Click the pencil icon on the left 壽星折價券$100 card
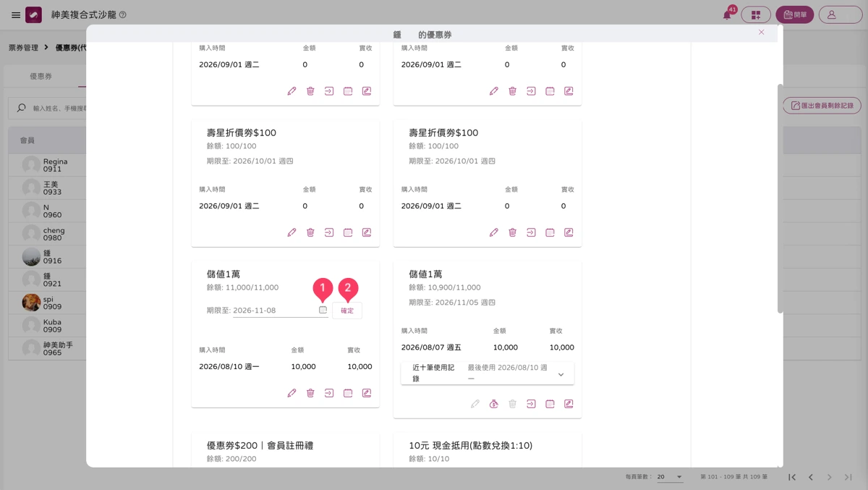 click(x=292, y=232)
